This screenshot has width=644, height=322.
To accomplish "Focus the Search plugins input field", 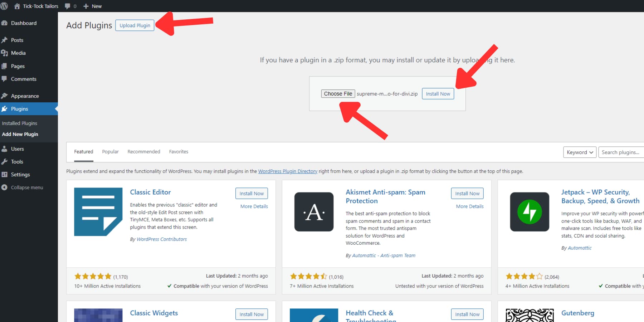I will tap(622, 152).
